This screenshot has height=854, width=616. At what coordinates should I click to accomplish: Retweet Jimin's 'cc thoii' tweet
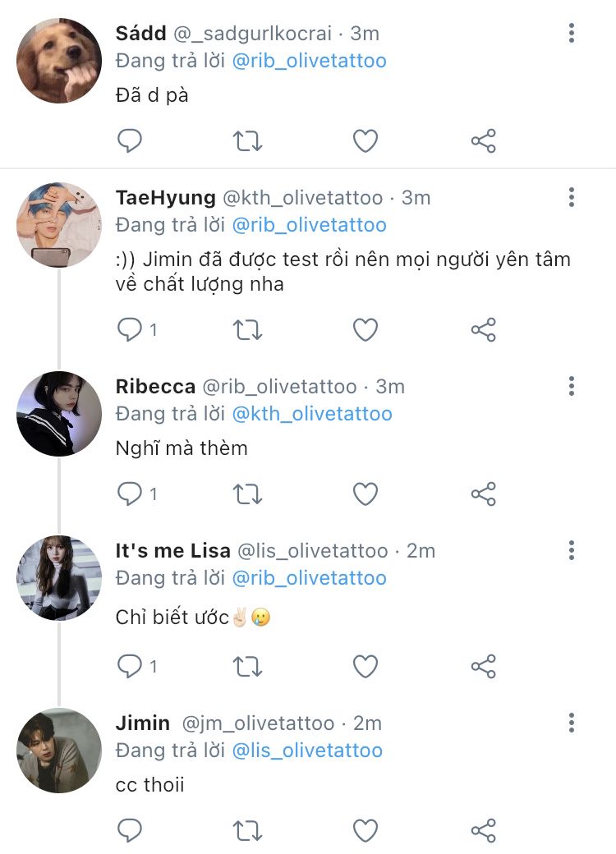click(x=247, y=830)
